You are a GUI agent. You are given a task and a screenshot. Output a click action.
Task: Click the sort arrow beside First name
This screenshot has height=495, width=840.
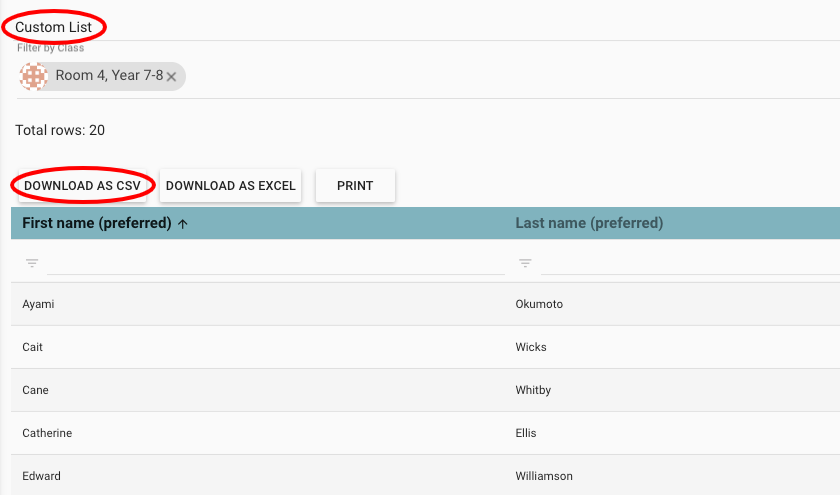(x=182, y=224)
